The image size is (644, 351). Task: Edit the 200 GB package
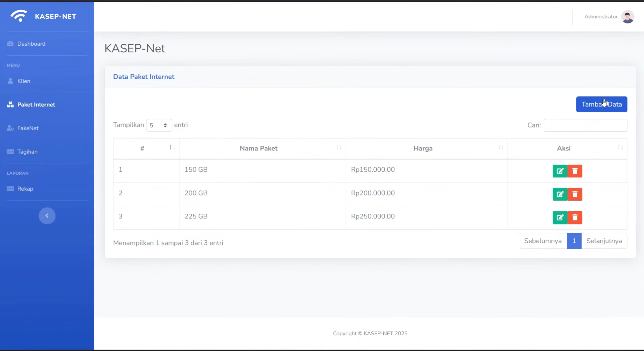pyautogui.click(x=560, y=194)
